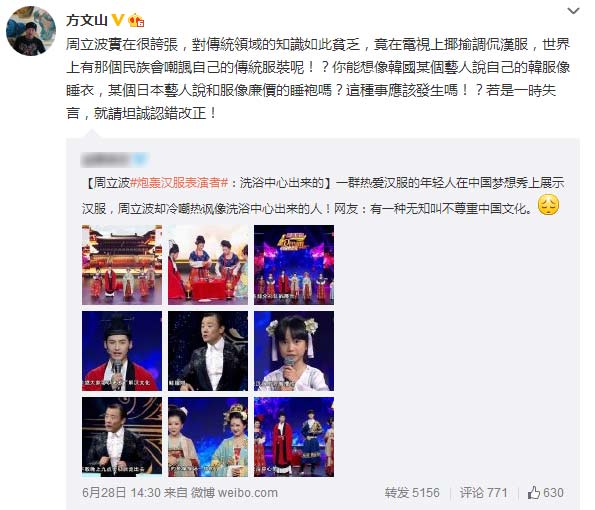595x510 pixels.
Task: Open bottom-left thumbnail of man in black jacket
Action: tap(122, 437)
